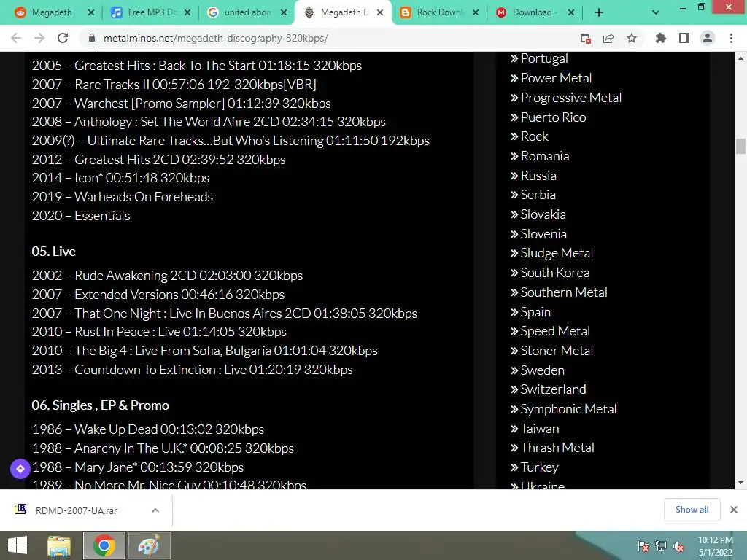Close the downloads bar

(x=734, y=510)
